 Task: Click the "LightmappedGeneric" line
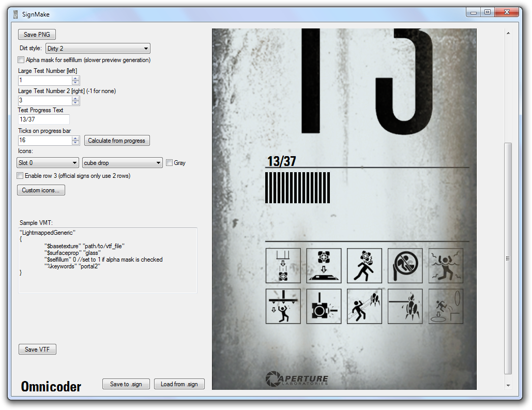click(48, 233)
